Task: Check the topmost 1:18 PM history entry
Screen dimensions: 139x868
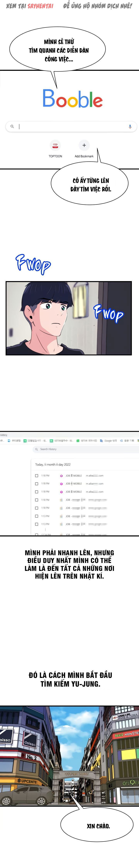Action: pyautogui.click(x=37, y=475)
